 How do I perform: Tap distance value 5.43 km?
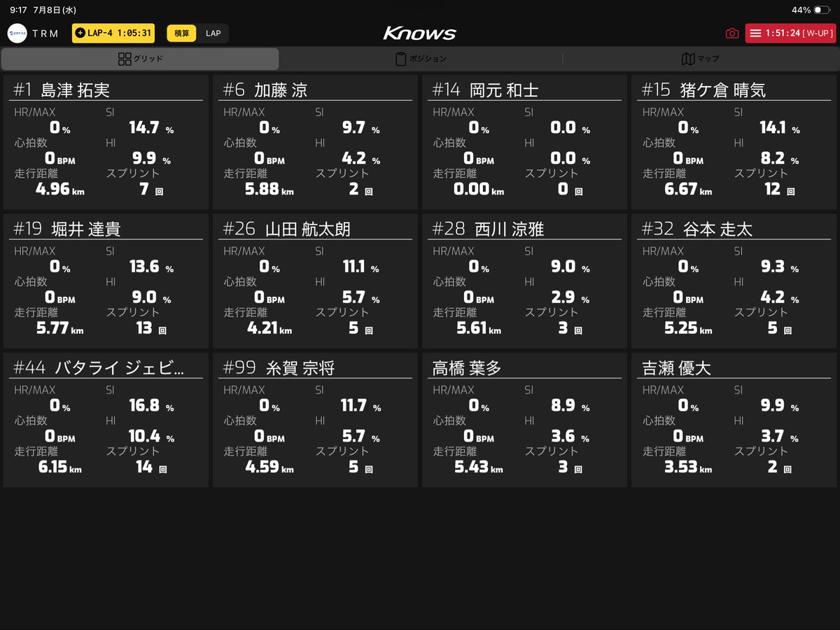(479, 467)
